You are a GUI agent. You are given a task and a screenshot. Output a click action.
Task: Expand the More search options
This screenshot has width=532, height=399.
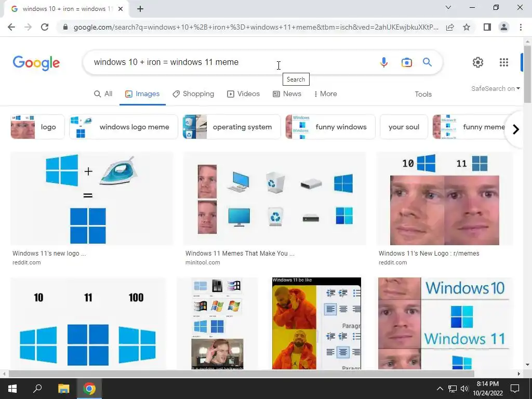325,94
